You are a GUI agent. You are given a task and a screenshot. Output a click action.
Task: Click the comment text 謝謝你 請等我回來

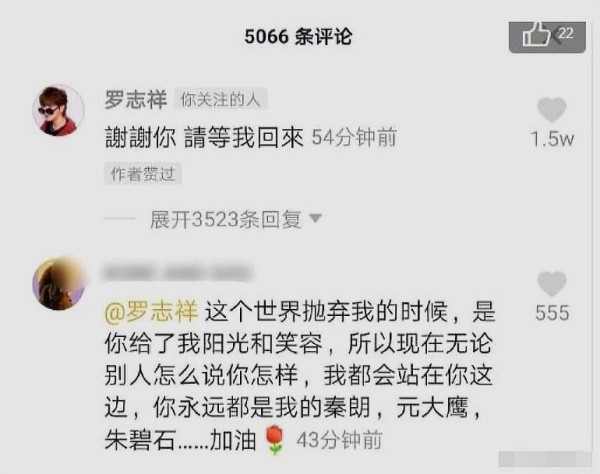(204, 137)
